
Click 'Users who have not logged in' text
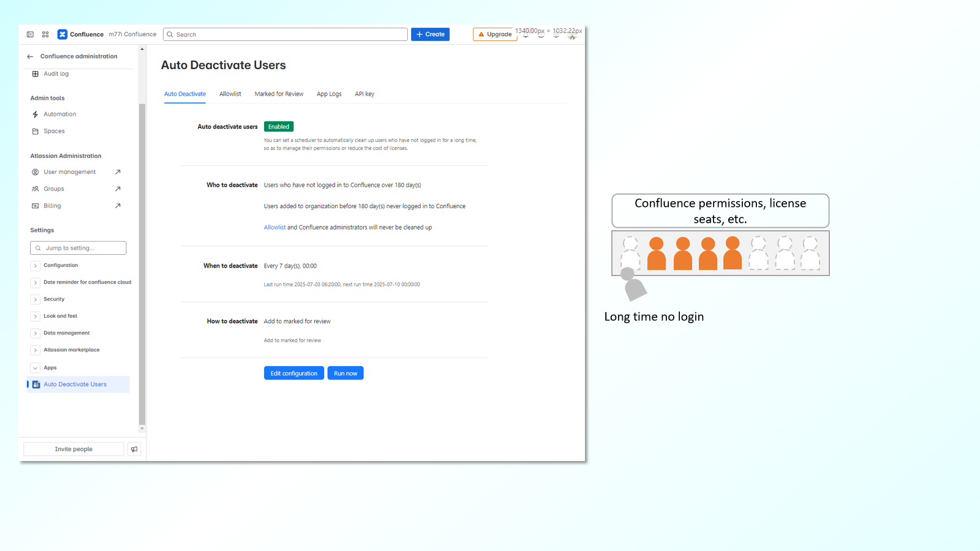[x=342, y=185]
